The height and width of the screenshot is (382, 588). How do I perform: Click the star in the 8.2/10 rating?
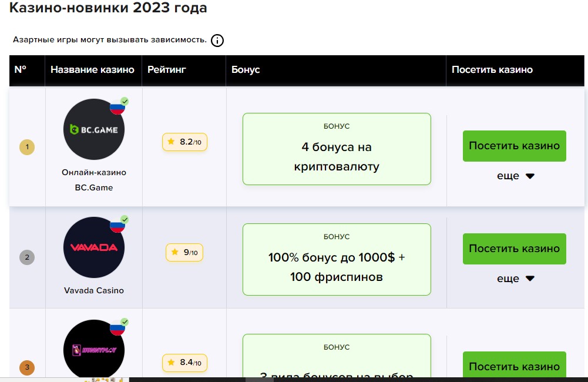[171, 142]
